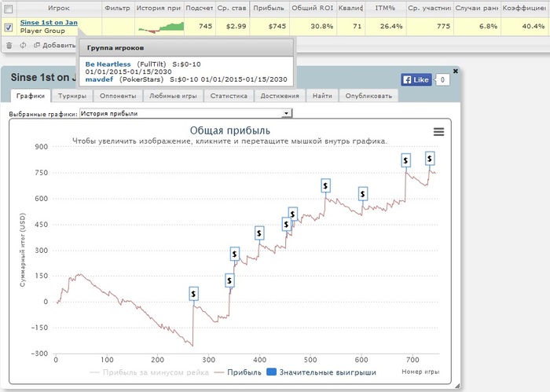Switch to the Найти tab
Screen dimensions: 550x392
[x=322, y=96]
